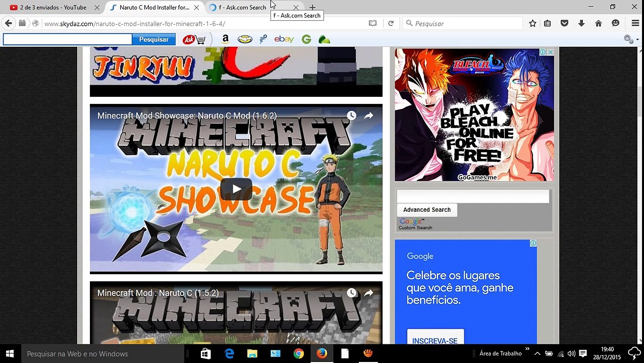
Task: Watch later on Naruto C 1.6.2 video
Action: pos(351,115)
